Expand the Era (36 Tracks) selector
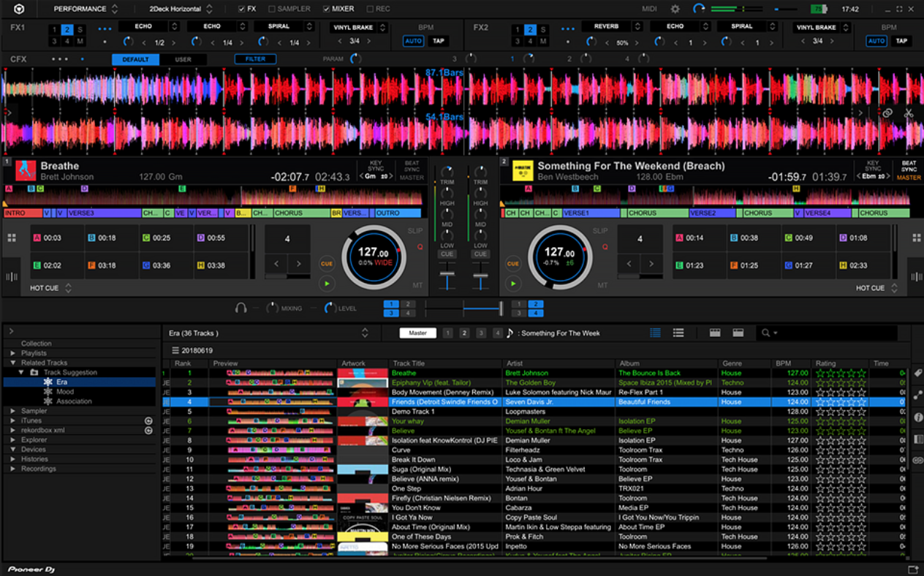The image size is (924, 576). coord(365,333)
